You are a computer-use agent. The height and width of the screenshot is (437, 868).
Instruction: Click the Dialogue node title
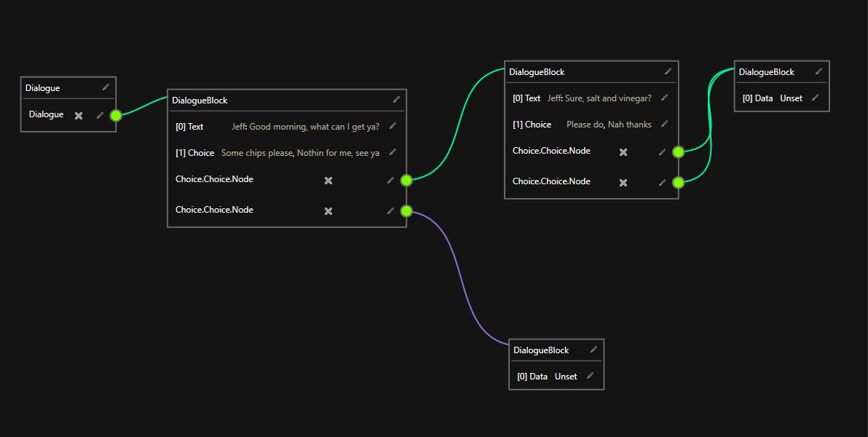pos(43,88)
